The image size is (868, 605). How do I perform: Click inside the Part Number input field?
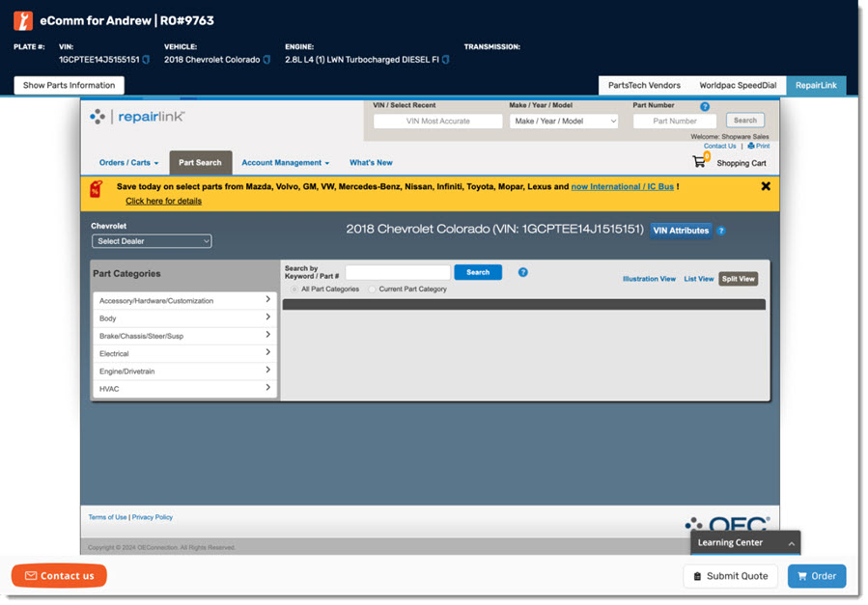[x=674, y=121]
